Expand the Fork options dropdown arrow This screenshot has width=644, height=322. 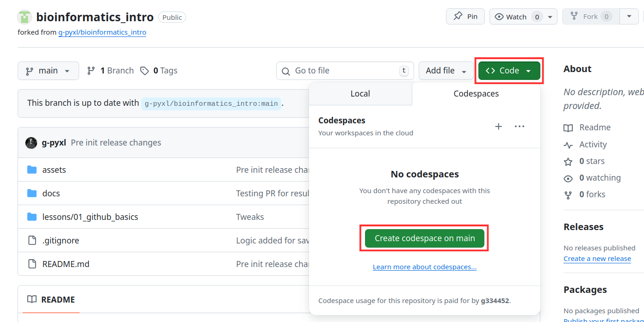629,17
